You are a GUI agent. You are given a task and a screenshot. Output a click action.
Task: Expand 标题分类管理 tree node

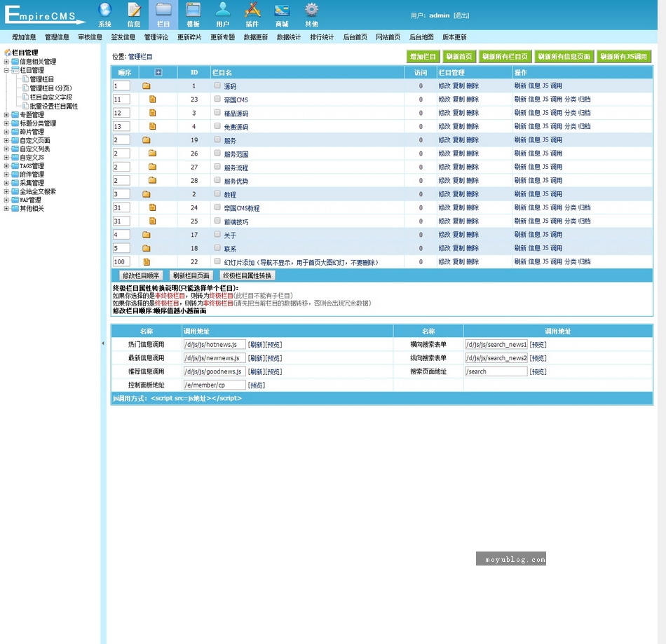(6, 123)
